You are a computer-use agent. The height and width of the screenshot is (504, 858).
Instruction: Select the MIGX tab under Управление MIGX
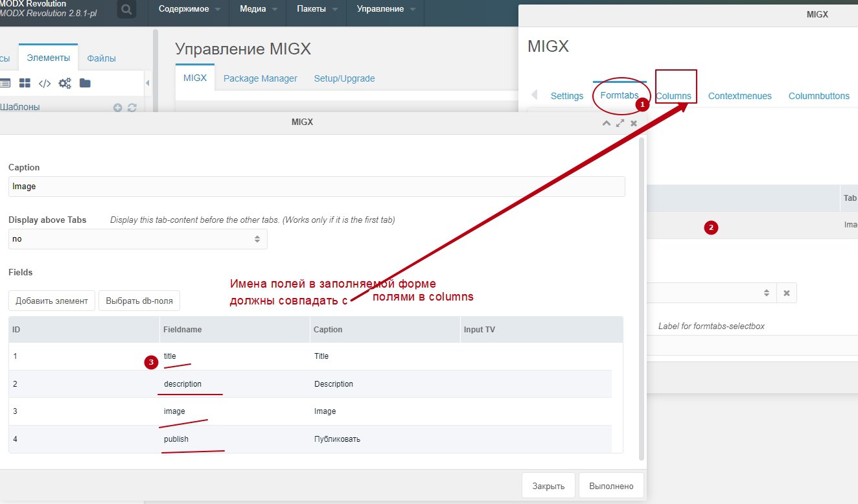195,78
